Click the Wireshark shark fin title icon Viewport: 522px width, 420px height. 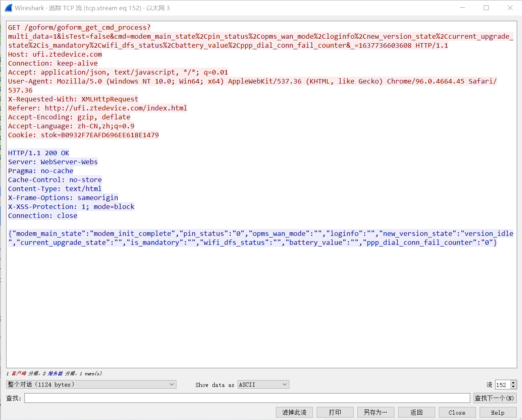pos(8,8)
